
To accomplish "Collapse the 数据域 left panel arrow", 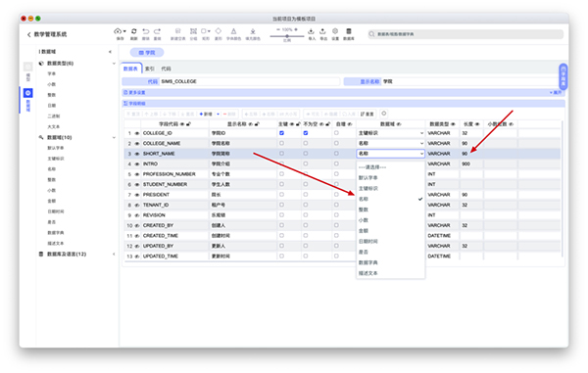I will click(x=110, y=52).
